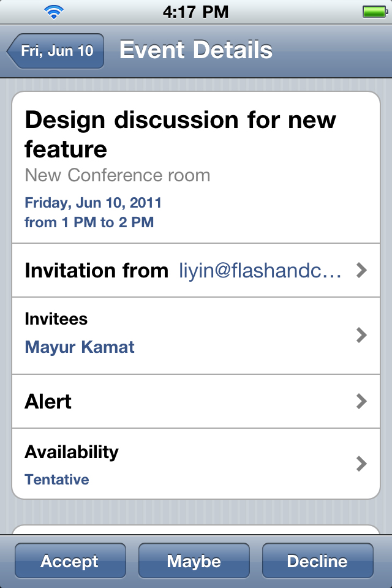Tap the 4:17 PM status bar clock
This screenshot has width=392, height=588.
(x=195, y=12)
